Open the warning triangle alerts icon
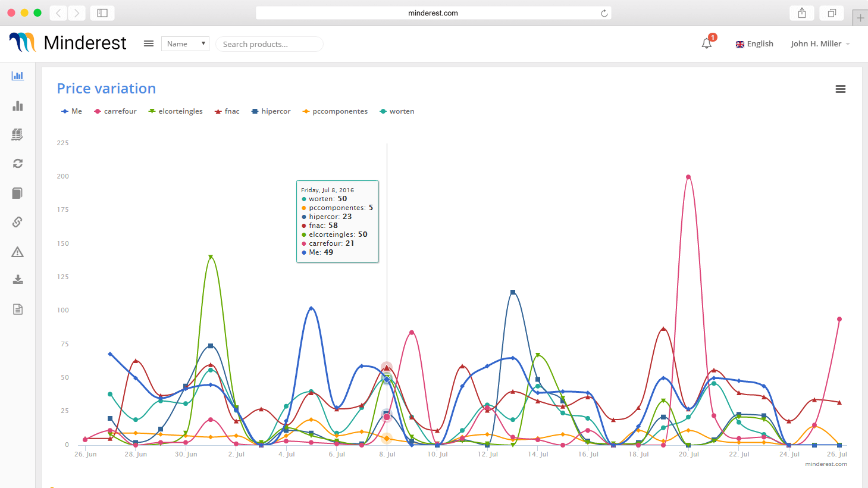Screen dimensions: 868x488 (x=18, y=252)
